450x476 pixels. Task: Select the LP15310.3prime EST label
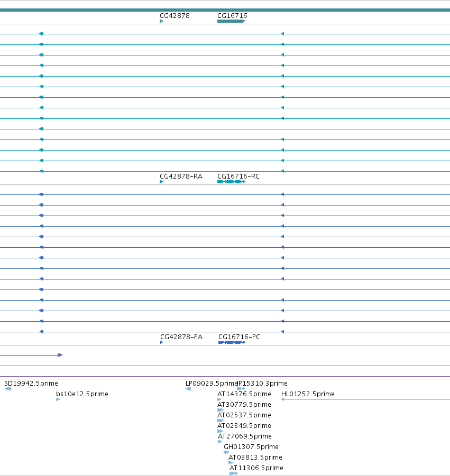pos(262,384)
